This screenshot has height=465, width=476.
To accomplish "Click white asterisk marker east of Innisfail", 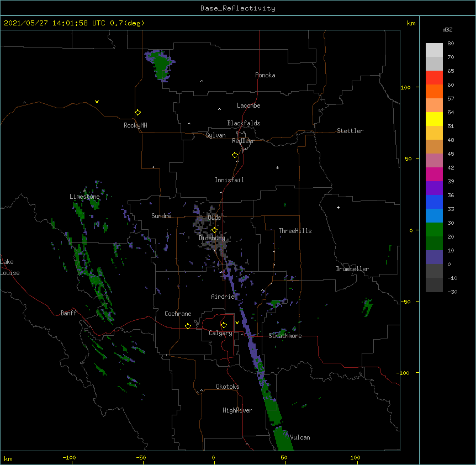I will click(277, 167).
